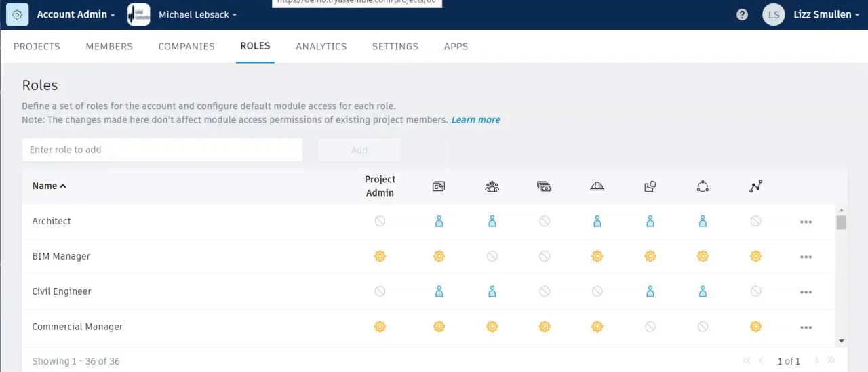
Task: Click the people group module column icon
Action: point(492,186)
